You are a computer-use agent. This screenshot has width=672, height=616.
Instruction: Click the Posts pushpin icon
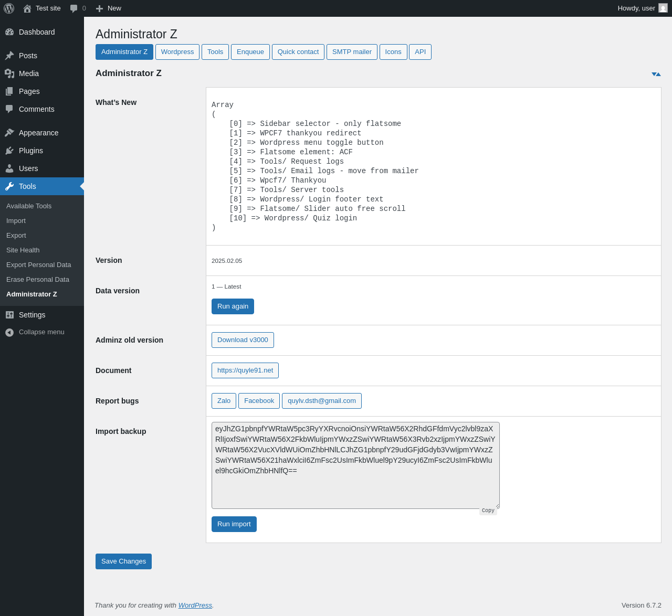click(x=9, y=56)
